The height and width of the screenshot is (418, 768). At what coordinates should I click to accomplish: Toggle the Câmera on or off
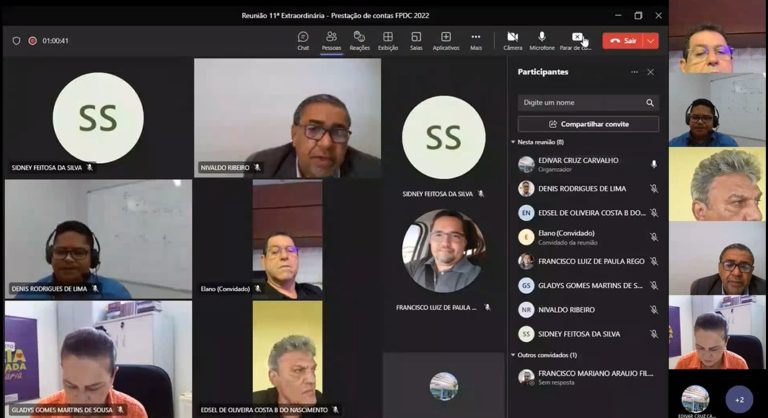513,41
